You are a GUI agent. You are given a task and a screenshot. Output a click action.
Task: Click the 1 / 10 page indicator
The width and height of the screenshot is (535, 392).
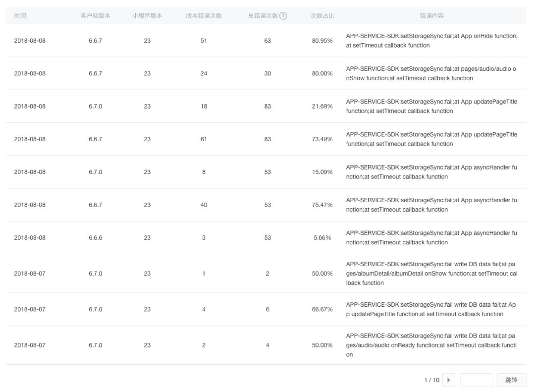tap(432, 380)
